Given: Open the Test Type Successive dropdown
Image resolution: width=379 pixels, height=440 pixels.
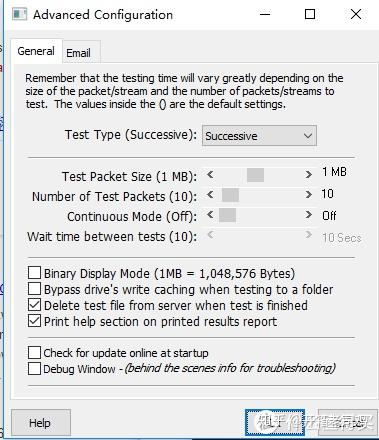Looking at the screenshot, I should click(259, 136).
